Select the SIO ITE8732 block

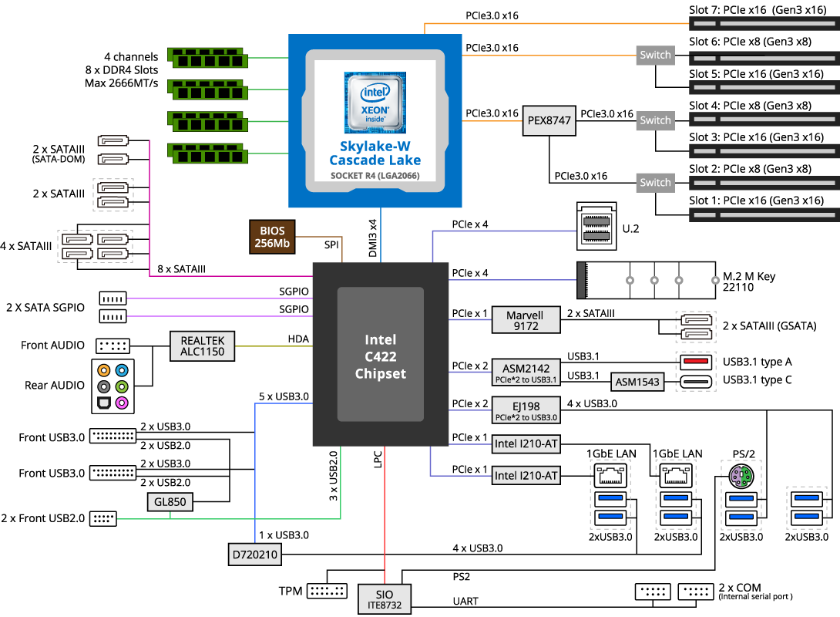coord(385,598)
